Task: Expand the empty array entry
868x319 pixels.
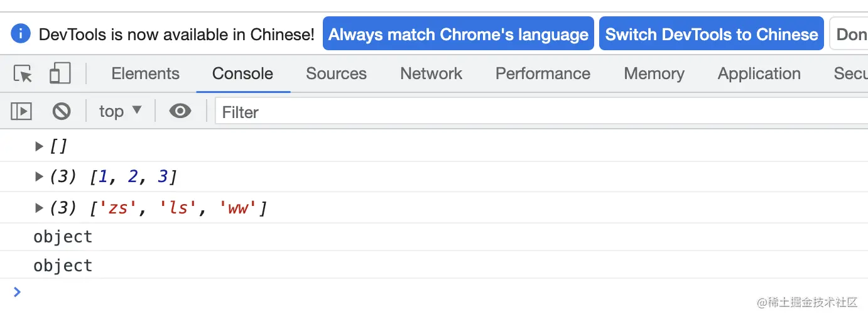Action: coord(40,147)
